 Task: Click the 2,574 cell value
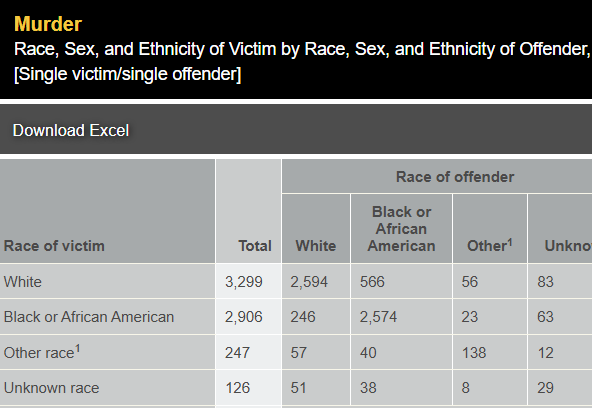tap(378, 317)
